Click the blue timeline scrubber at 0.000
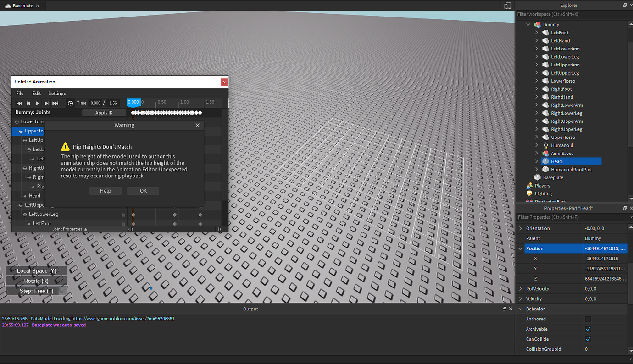633x364 pixels. coord(133,102)
